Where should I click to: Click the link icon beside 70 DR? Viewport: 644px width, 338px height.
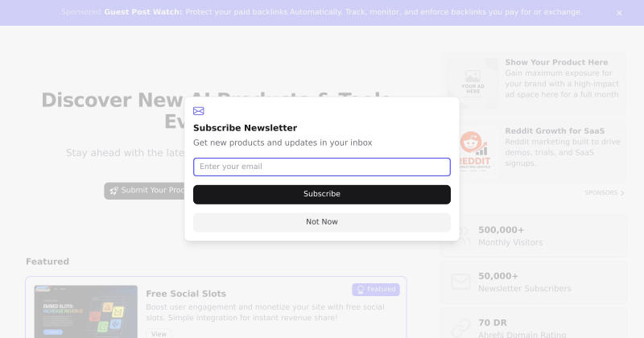[x=460, y=328]
